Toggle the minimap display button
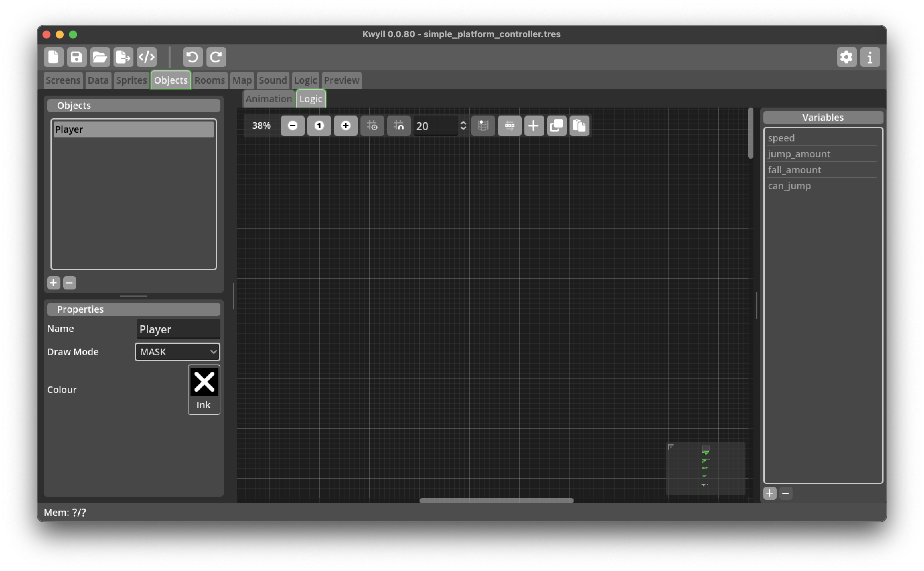This screenshot has height=571, width=924. [x=483, y=126]
